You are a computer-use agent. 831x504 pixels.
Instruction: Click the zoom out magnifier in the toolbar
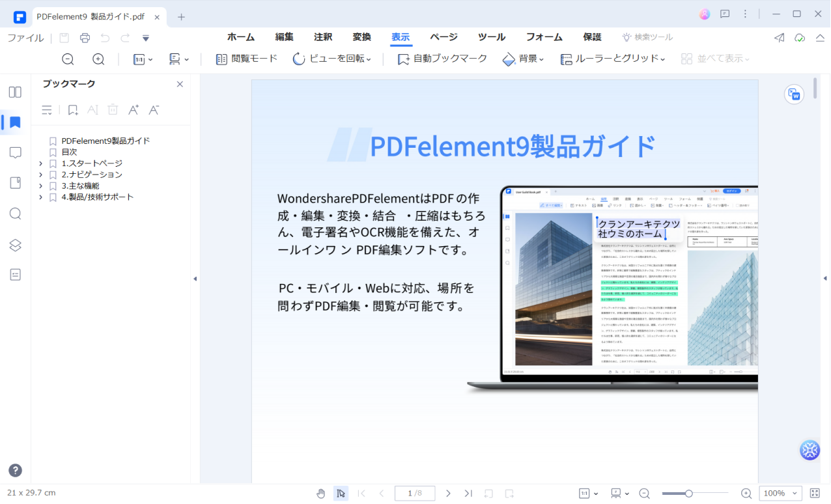pyautogui.click(x=68, y=59)
